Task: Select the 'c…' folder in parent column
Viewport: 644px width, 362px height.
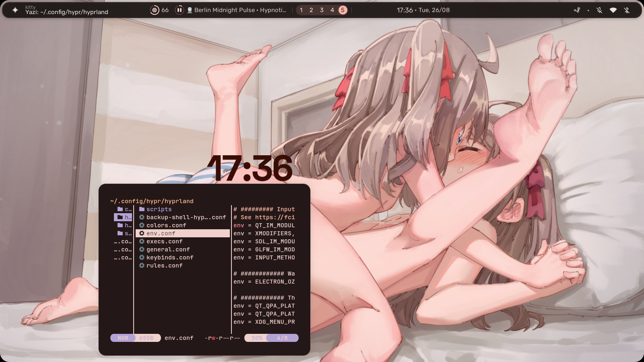Action: point(125,209)
